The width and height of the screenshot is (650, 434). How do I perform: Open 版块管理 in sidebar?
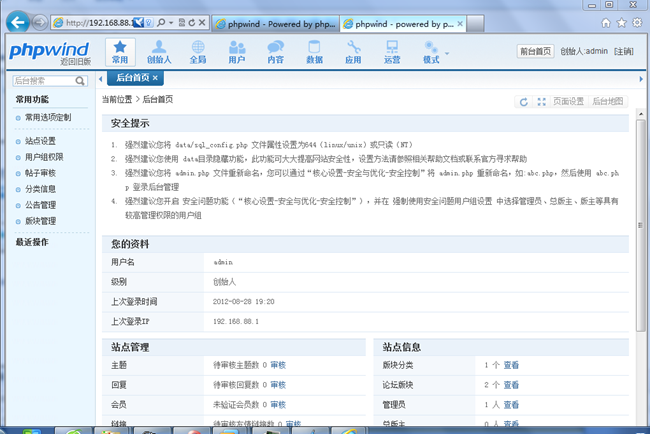pos(40,221)
